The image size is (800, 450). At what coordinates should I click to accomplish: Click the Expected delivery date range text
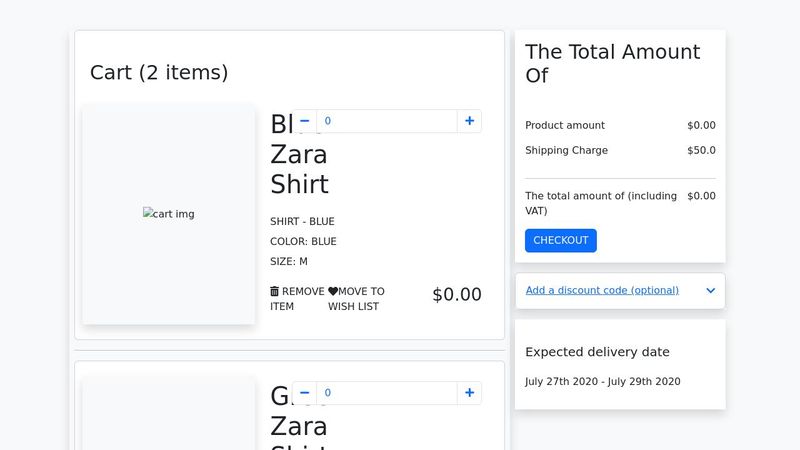coord(603,382)
